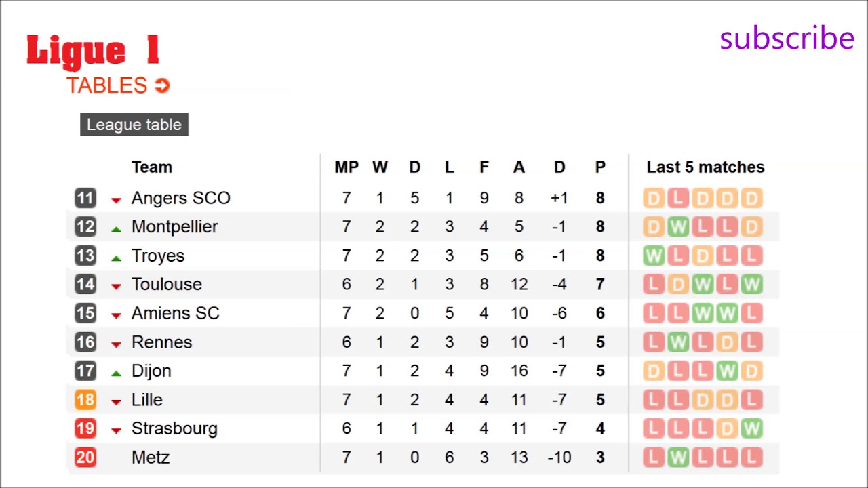Click the Last 5 matches column header
This screenshot has width=868, height=488.
coord(705,167)
